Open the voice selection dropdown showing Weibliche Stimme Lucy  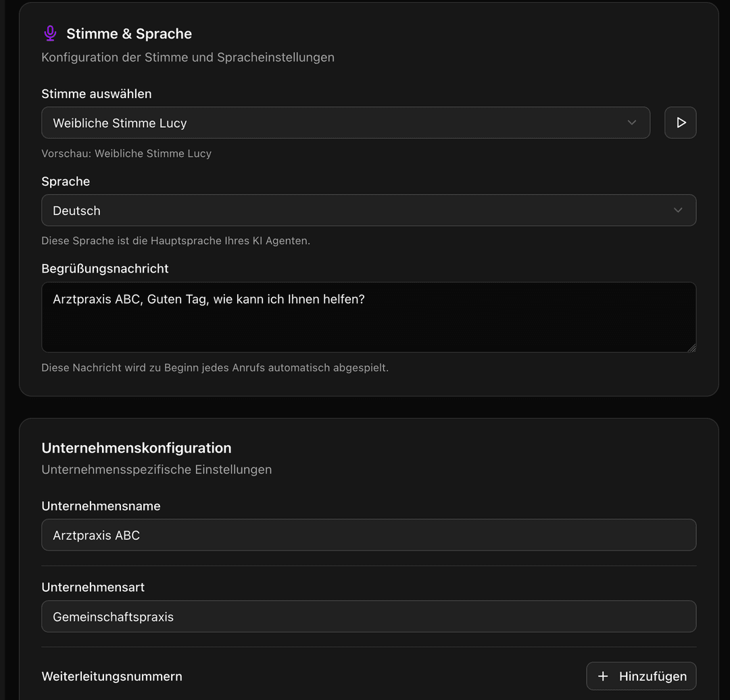point(345,122)
